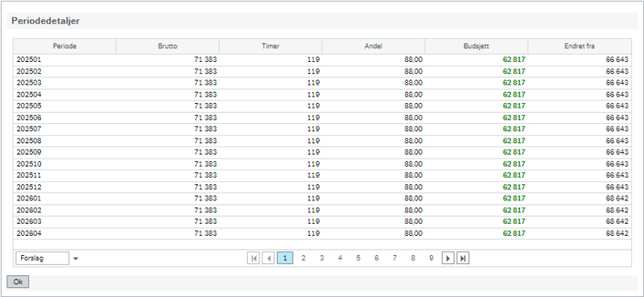Image resolution: width=644 pixels, height=297 pixels.
Task: Go to page 2
Action: coord(303,258)
